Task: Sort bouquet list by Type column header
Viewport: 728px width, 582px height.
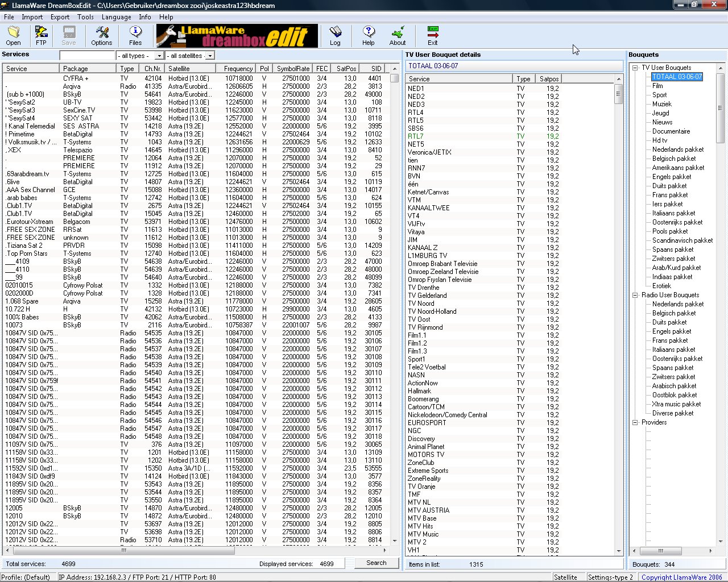Action: tap(523, 79)
